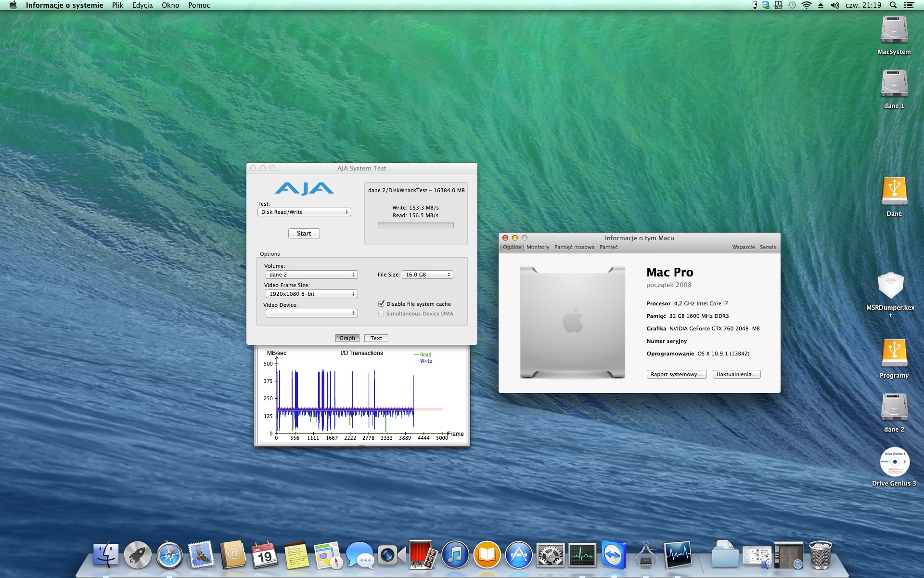Viewport: 924px width, 578px height.
Task: Open System Information calipers dock icon
Action: (x=646, y=555)
